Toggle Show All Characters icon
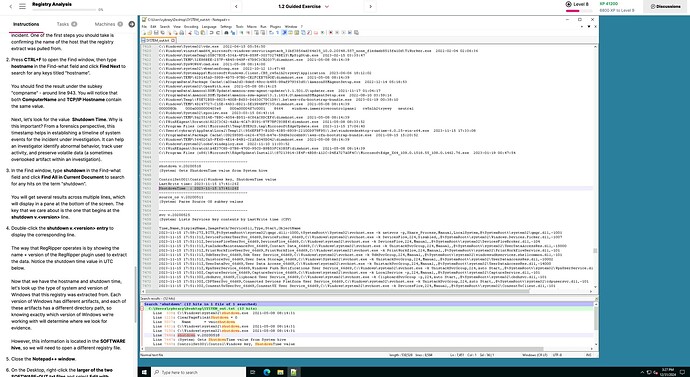 click(x=277, y=33)
